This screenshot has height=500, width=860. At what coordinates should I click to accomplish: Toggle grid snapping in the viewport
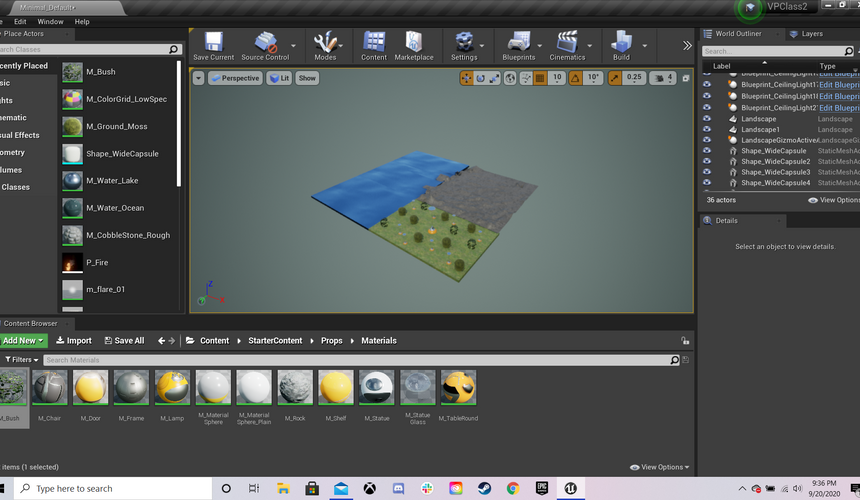tap(541, 78)
